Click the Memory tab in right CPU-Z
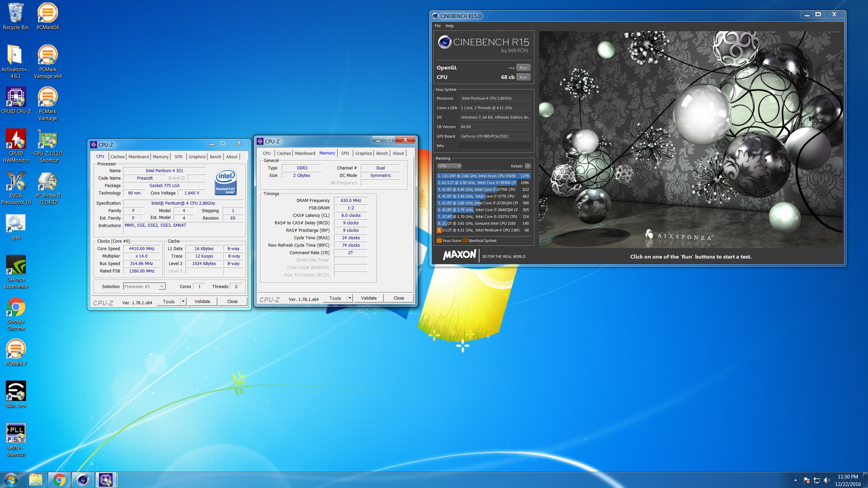Image resolution: width=868 pixels, height=488 pixels. (x=327, y=153)
